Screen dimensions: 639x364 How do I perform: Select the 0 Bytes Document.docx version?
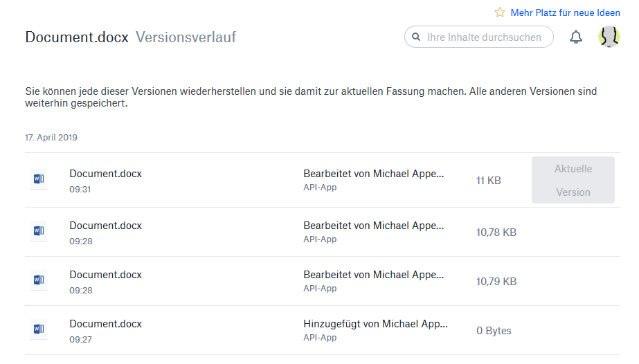click(x=105, y=325)
